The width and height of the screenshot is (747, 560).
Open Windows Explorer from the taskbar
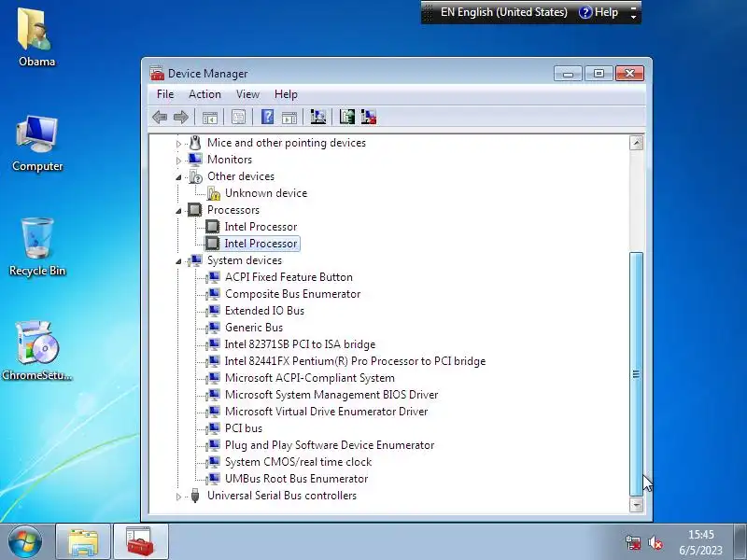(x=83, y=542)
